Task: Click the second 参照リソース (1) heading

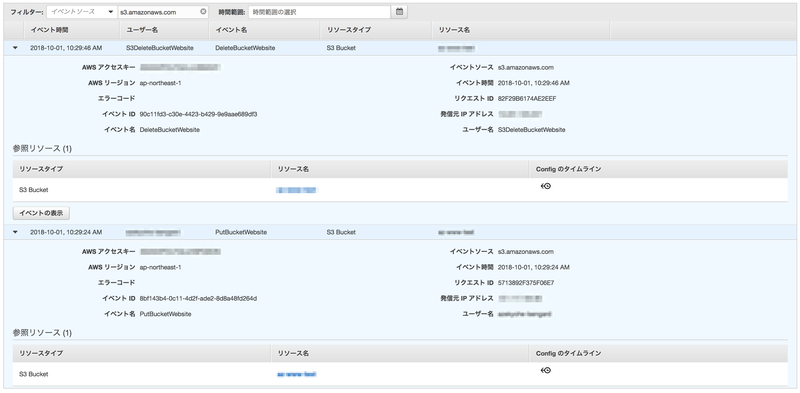Action: pos(42,333)
